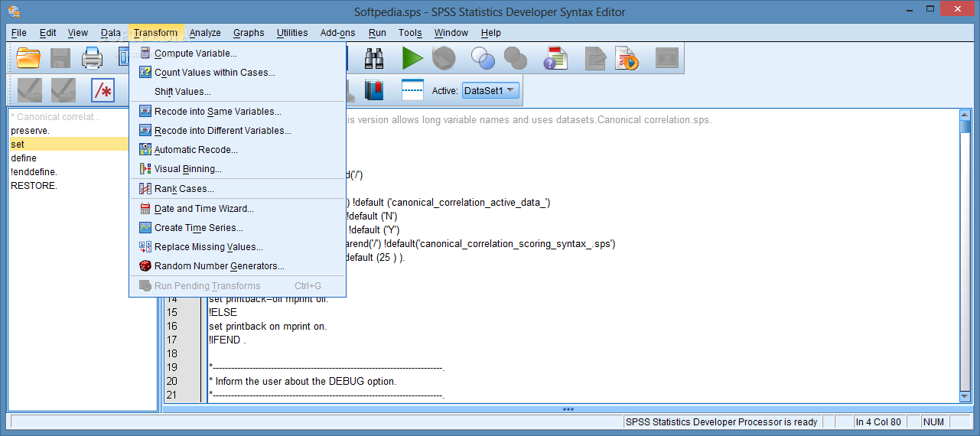Toggle comment with the red /* icon

[x=103, y=90]
